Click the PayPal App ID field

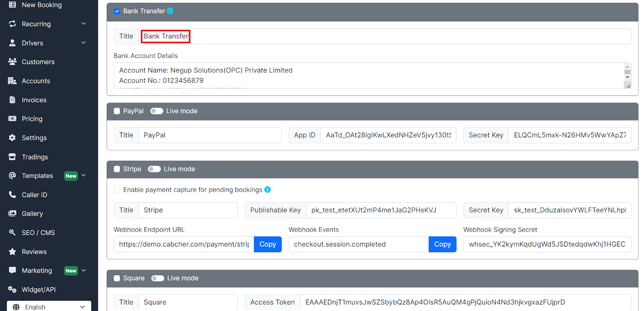tap(388, 135)
